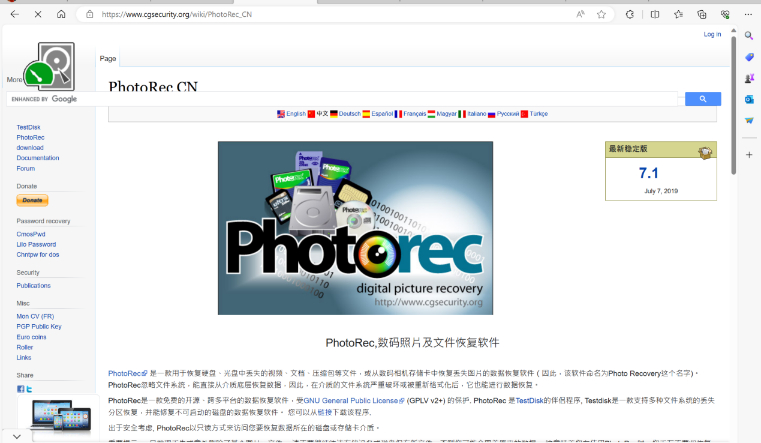Click the orange Donate button

(32, 200)
